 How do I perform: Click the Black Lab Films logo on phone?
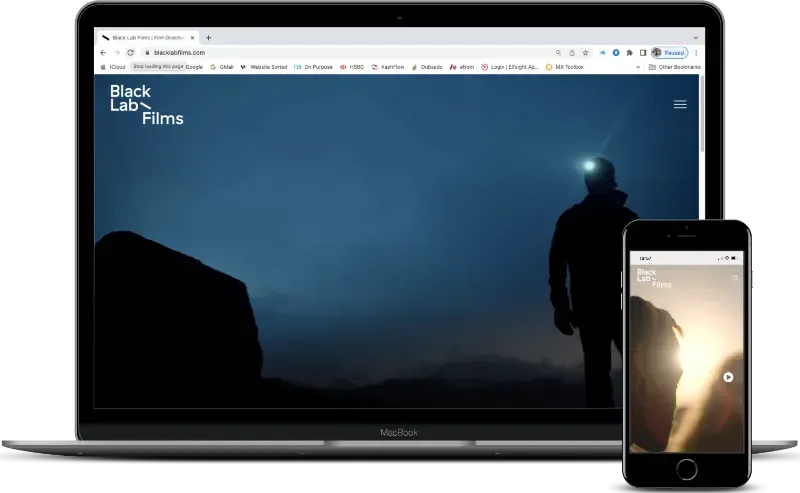[654, 278]
